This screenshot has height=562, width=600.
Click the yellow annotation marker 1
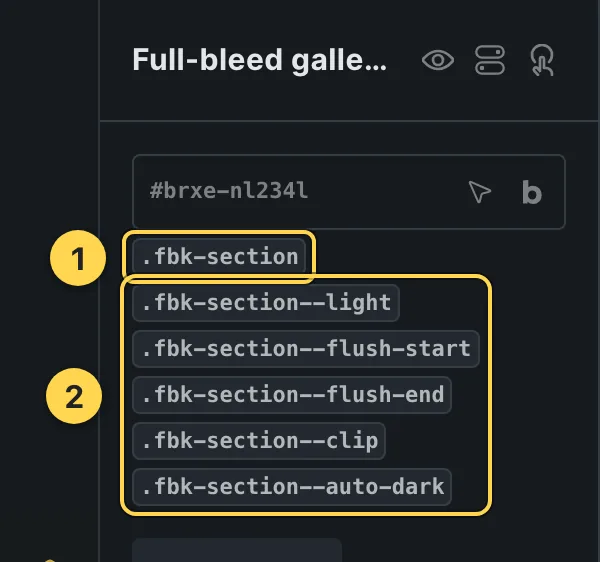coord(78,258)
